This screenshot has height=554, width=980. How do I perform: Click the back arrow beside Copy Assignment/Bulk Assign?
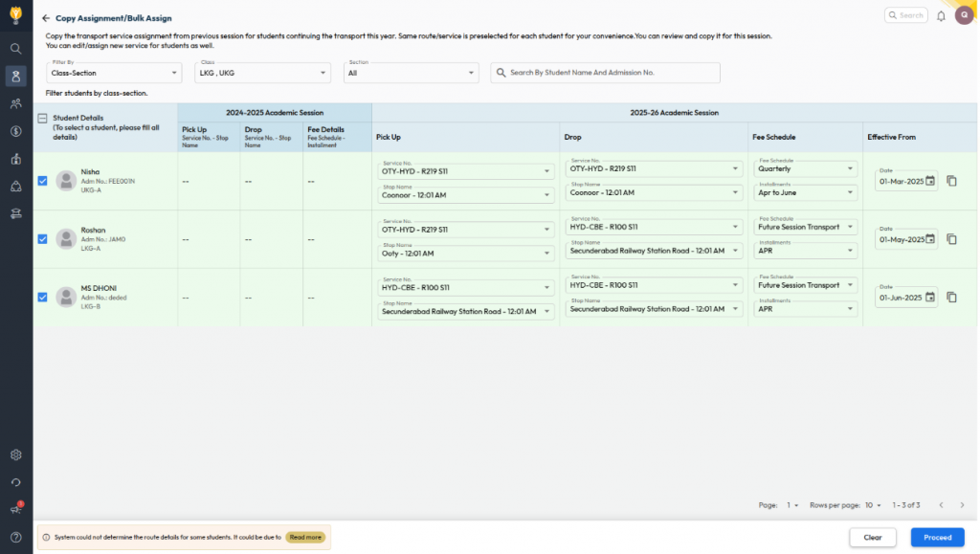tap(46, 18)
